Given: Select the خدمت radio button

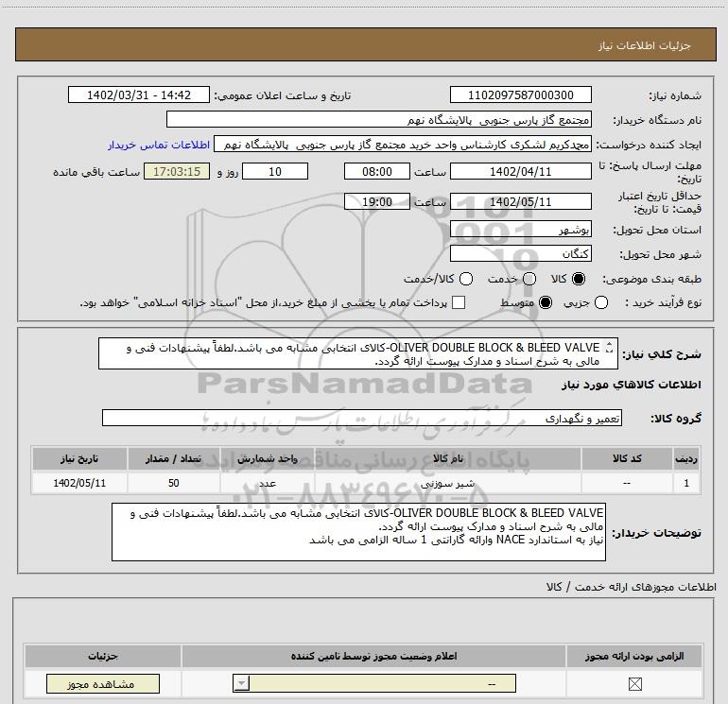Looking at the screenshot, I should click(529, 279).
